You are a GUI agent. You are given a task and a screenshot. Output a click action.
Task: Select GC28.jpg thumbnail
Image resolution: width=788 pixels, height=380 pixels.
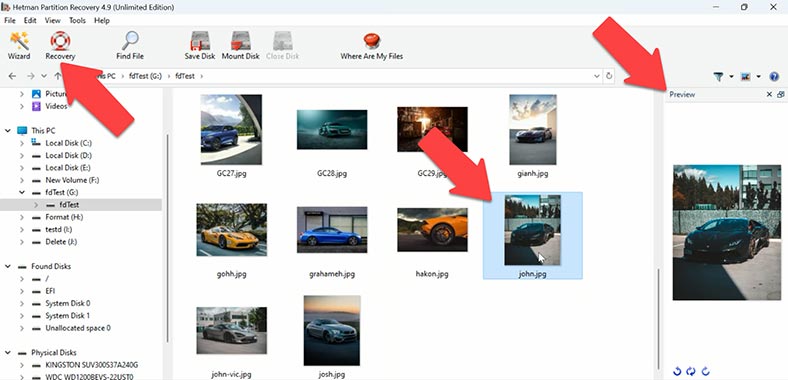[x=332, y=130]
